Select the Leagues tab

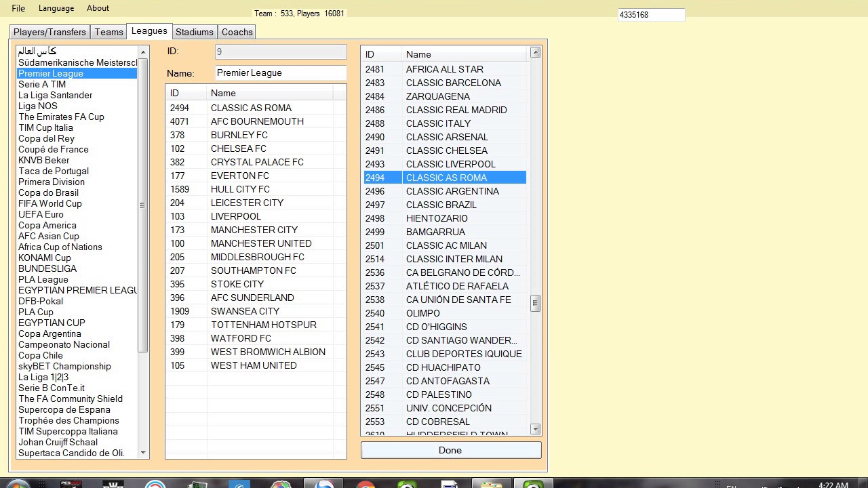(149, 30)
